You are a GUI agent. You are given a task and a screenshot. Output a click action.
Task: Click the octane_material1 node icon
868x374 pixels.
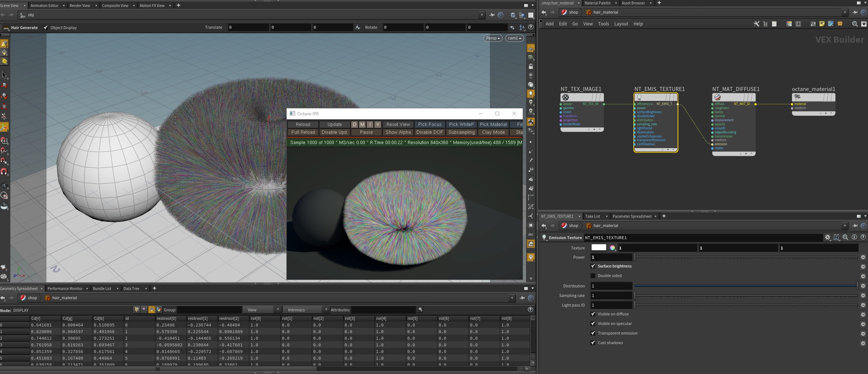[797, 97]
